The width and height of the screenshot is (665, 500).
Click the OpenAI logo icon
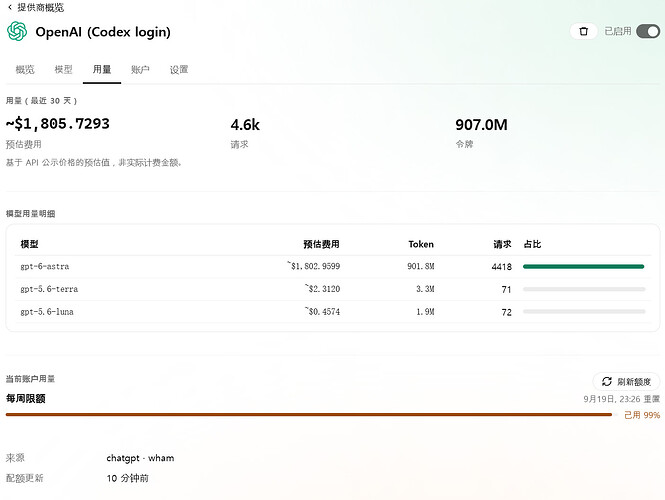(x=17, y=31)
